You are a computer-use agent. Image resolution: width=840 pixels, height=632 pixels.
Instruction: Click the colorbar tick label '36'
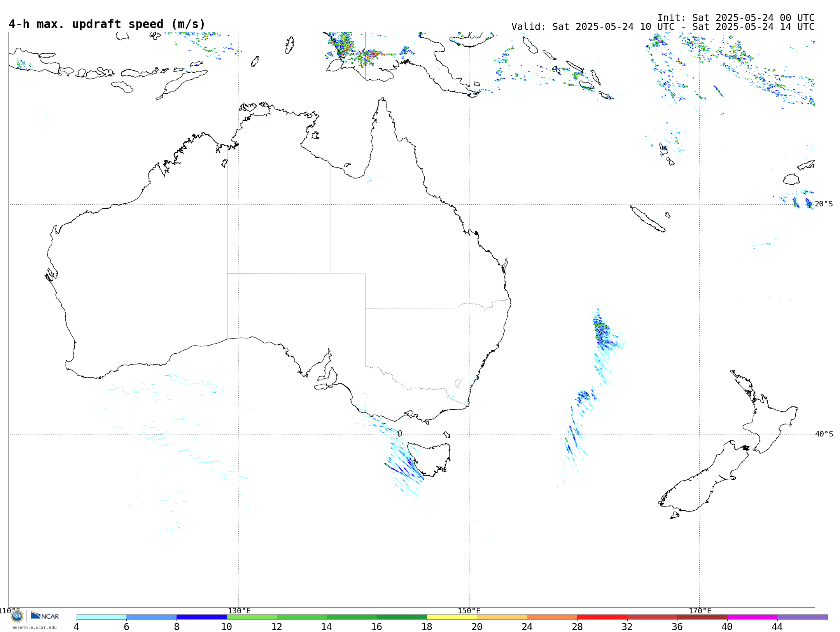(677, 627)
